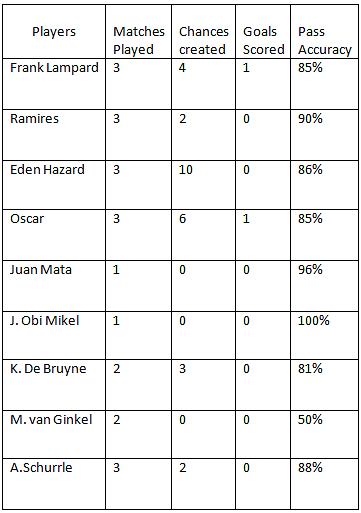Click the Ramires player cell
This screenshot has width=361, height=513.
point(54,135)
